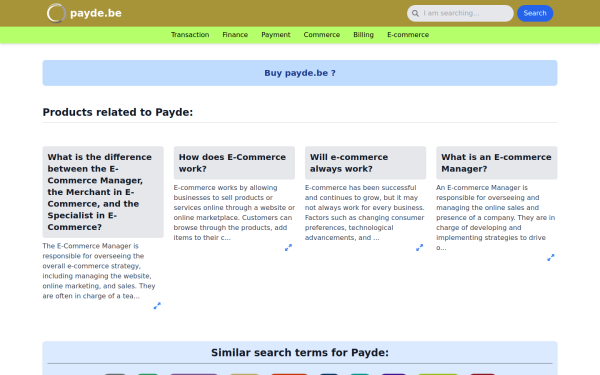Click the magnifier icon in search box
The width and height of the screenshot is (600, 375).
tap(415, 13)
